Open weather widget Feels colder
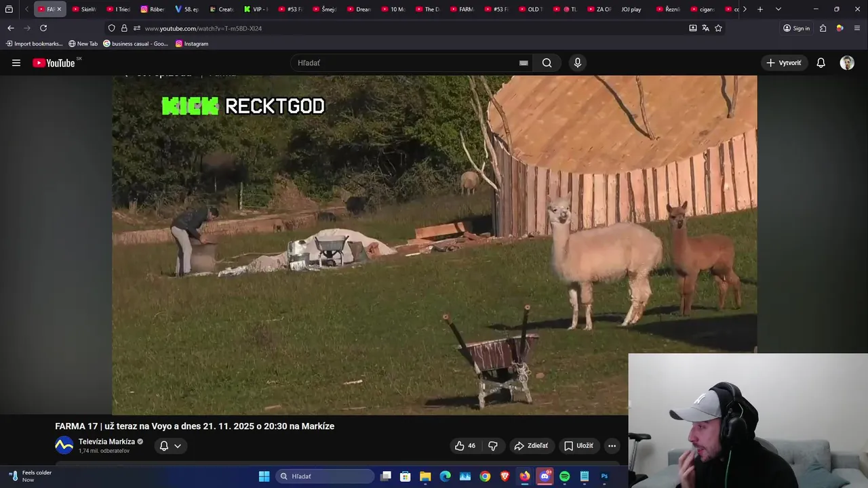The height and width of the screenshot is (488, 868). tap(30, 476)
